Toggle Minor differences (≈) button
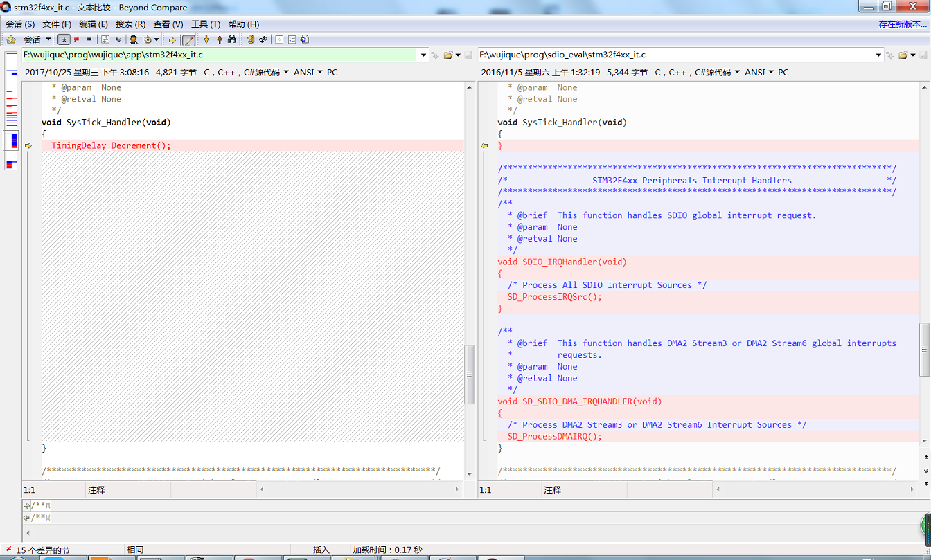This screenshot has height=560, width=931. point(118,39)
